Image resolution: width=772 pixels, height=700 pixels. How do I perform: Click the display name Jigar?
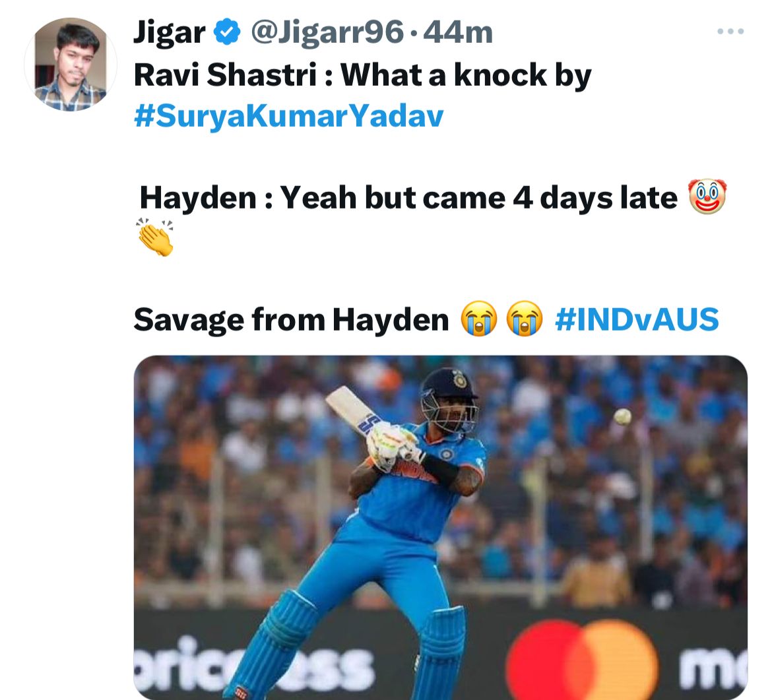coord(170,32)
